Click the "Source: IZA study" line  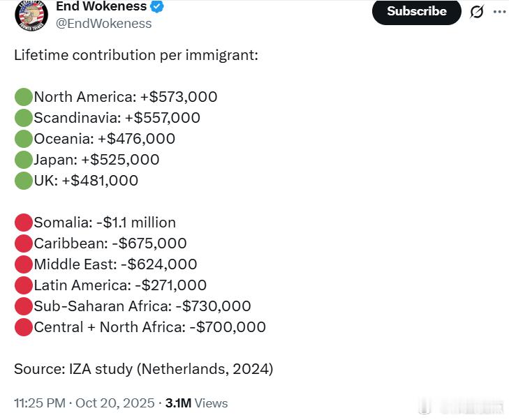point(143,369)
